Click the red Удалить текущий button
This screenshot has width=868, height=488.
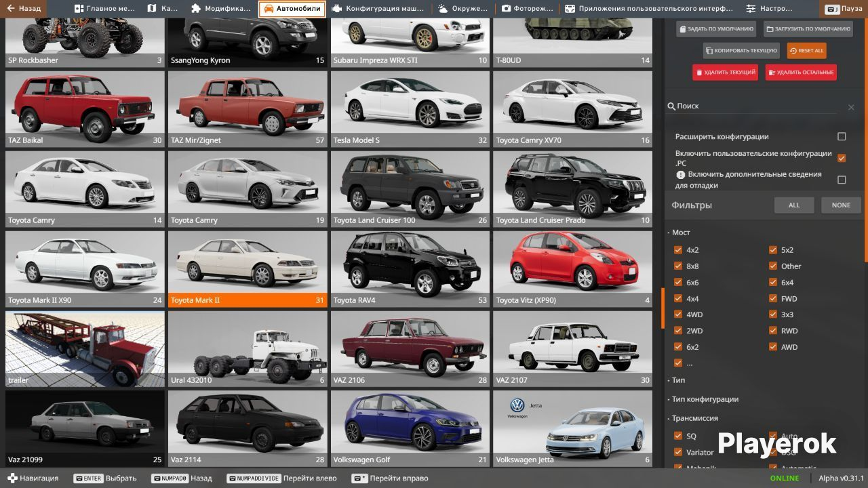(x=725, y=72)
